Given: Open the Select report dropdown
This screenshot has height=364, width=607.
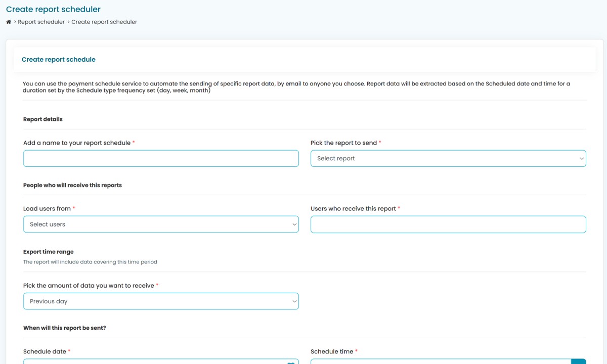Looking at the screenshot, I should 448,158.
